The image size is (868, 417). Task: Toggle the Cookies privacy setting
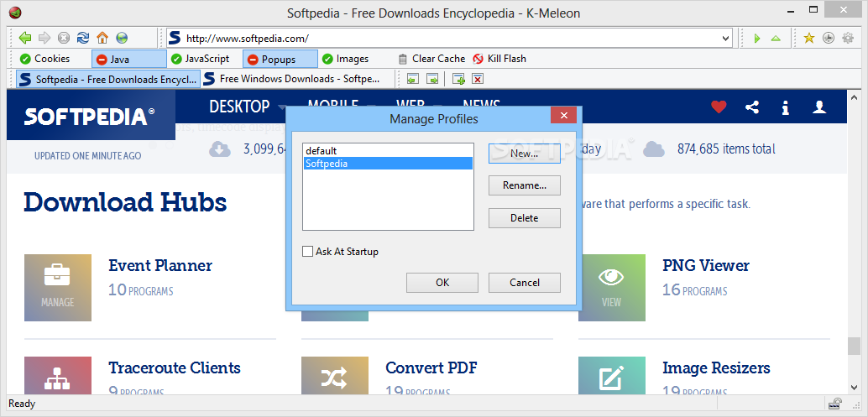[44, 59]
